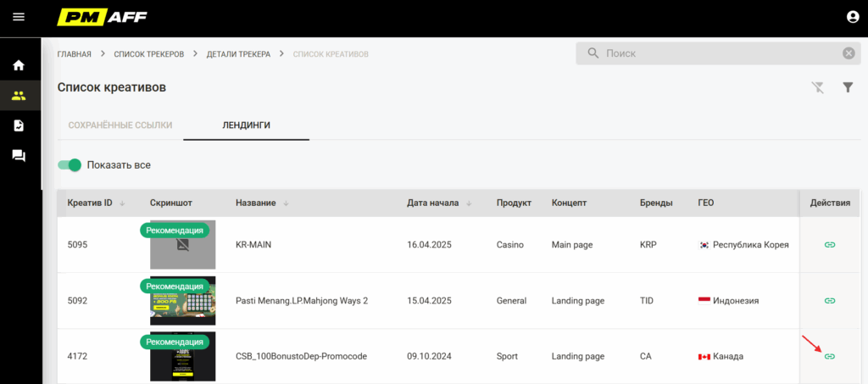Image resolution: width=868 pixels, height=384 pixels.
Task: Open the hamburger navigation menu
Action: pyautogui.click(x=19, y=17)
